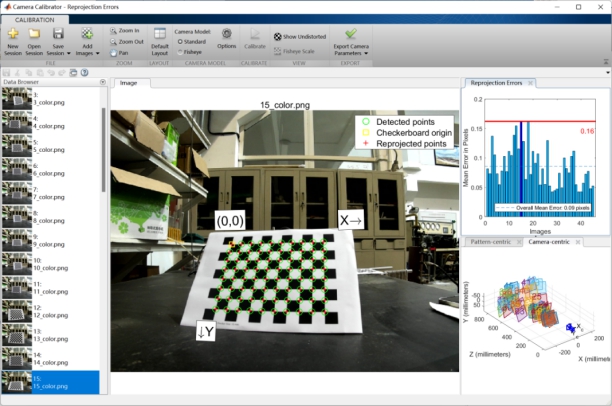Select the Standard camera model radio button
This screenshot has width=612, height=406.
(179, 42)
